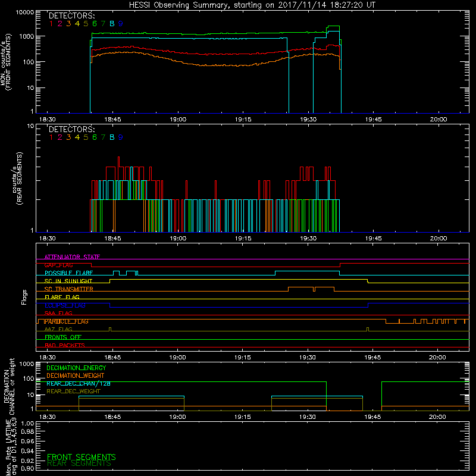The width and height of the screenshot is (476, 476).
Task: Select orange detector 3 in rear segments legend
Action: (x=68, y=137)
